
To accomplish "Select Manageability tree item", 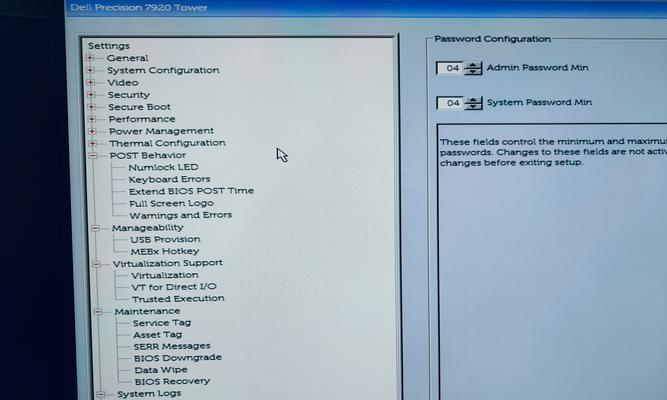I will click(x=148, y=228).
